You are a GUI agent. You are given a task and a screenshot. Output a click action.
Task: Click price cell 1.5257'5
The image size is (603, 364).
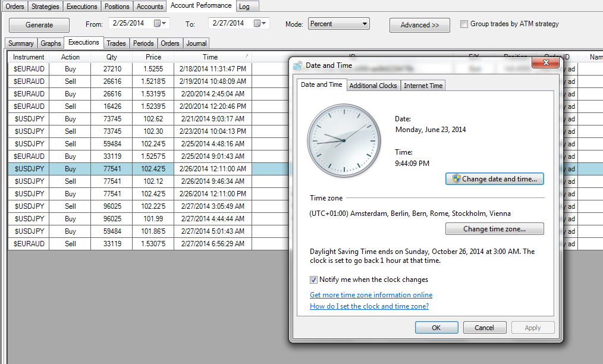(153, 156)
